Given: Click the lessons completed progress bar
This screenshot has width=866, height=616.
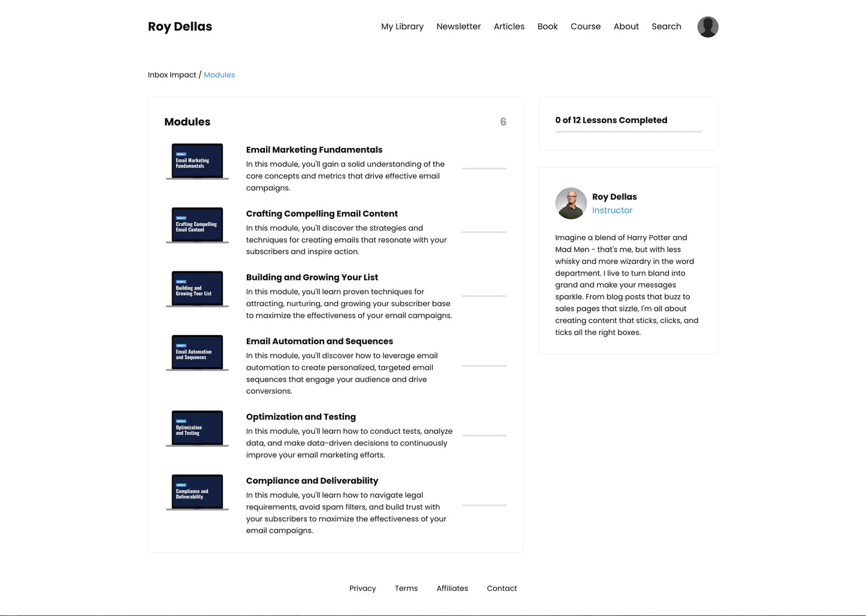Looking at the screenshot, I should click(628, 131).
